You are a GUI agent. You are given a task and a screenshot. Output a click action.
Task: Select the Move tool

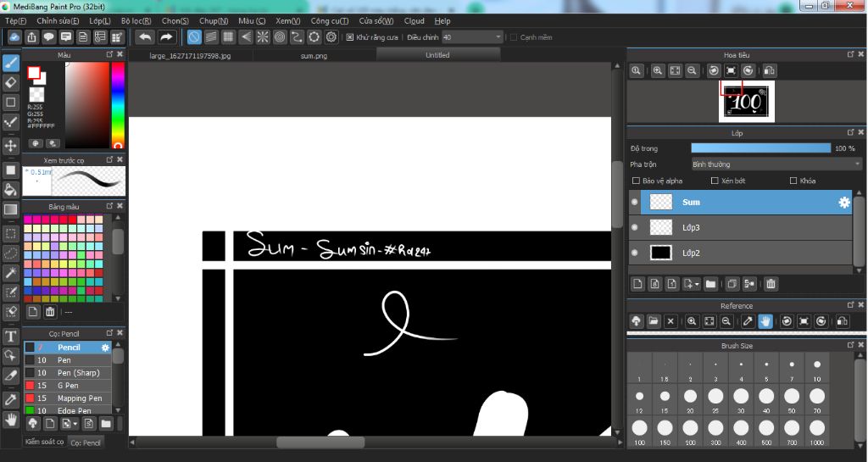(x=10, y=146)
